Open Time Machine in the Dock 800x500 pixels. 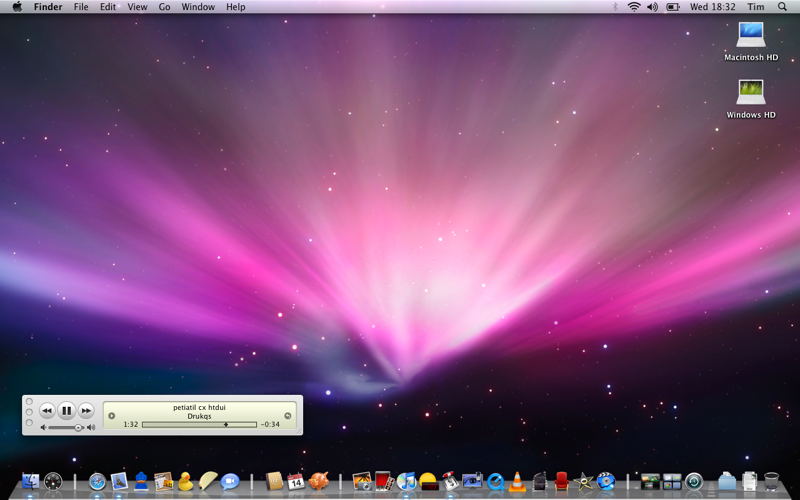[x=694, y=481]
